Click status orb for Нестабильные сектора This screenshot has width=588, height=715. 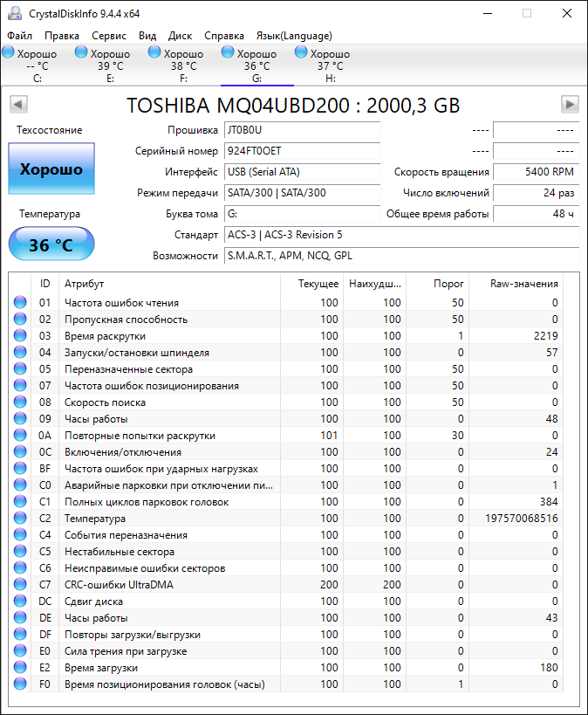(x=20, y=551)
